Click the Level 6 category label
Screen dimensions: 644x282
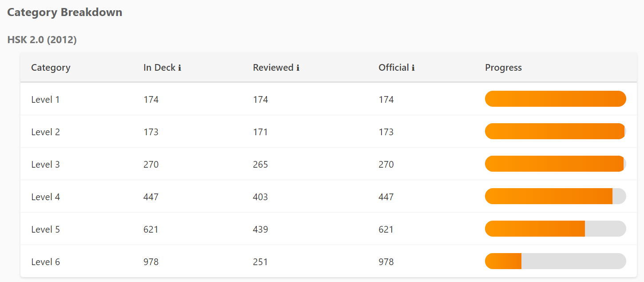coord(45,262)
